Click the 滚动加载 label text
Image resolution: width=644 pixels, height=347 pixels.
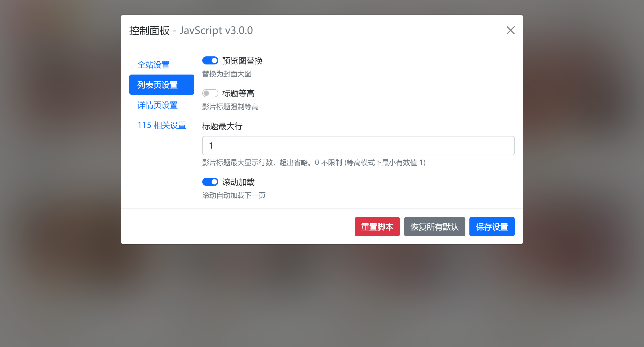coord(238,182)
